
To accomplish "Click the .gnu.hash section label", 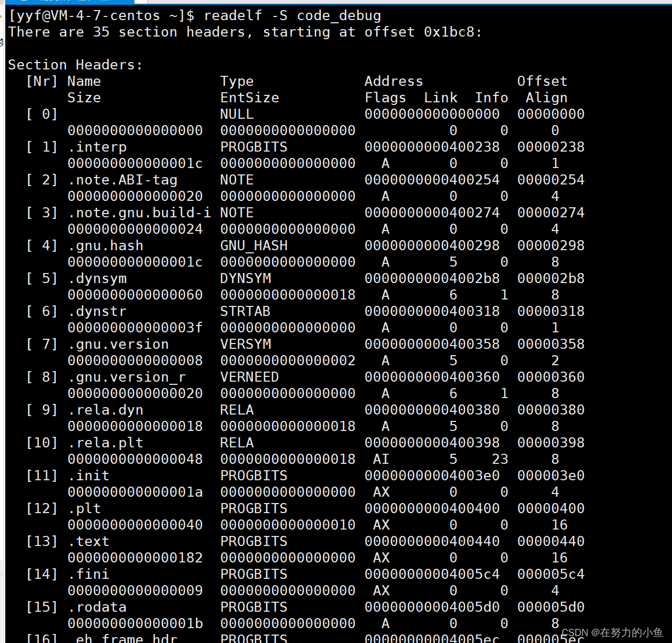I will 105,245.
